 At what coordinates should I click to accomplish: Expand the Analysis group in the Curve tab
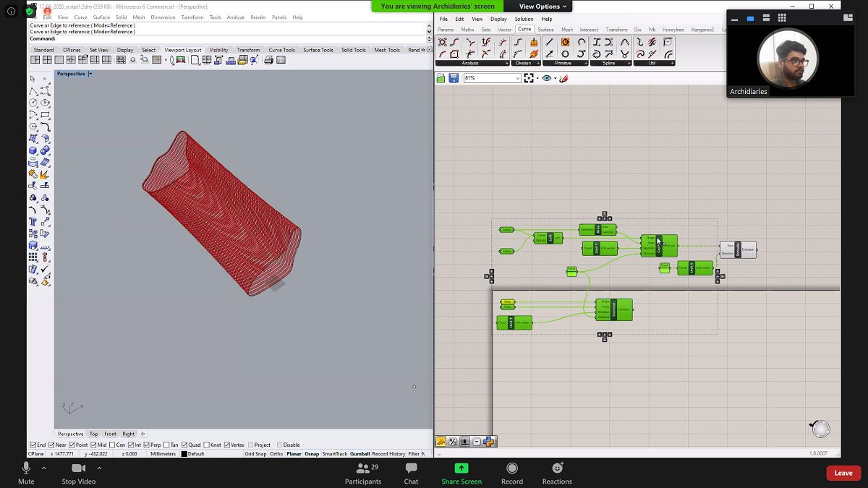click(506, 63)
